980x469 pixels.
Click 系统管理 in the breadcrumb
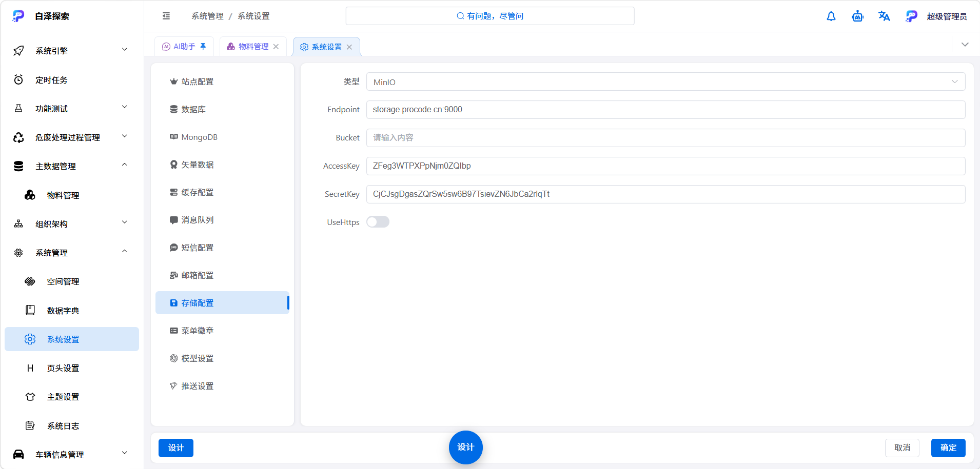207,16
